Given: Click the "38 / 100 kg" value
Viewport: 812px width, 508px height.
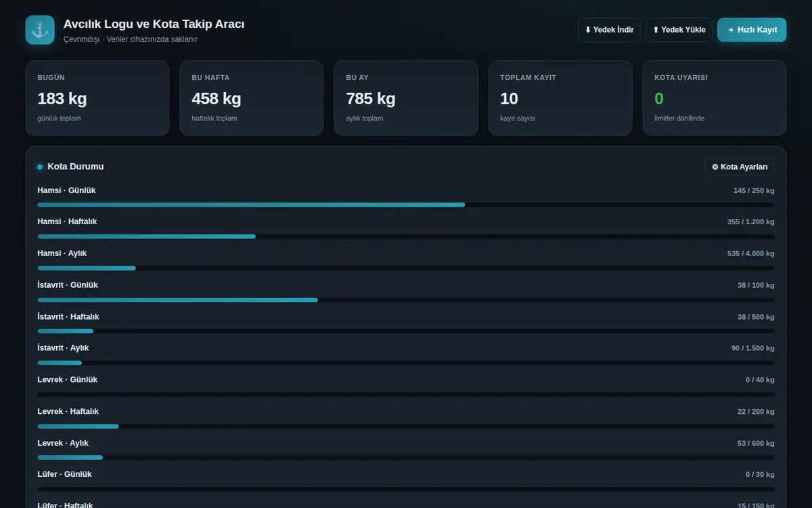Looking at the screenshot, I should coord(756,285).
